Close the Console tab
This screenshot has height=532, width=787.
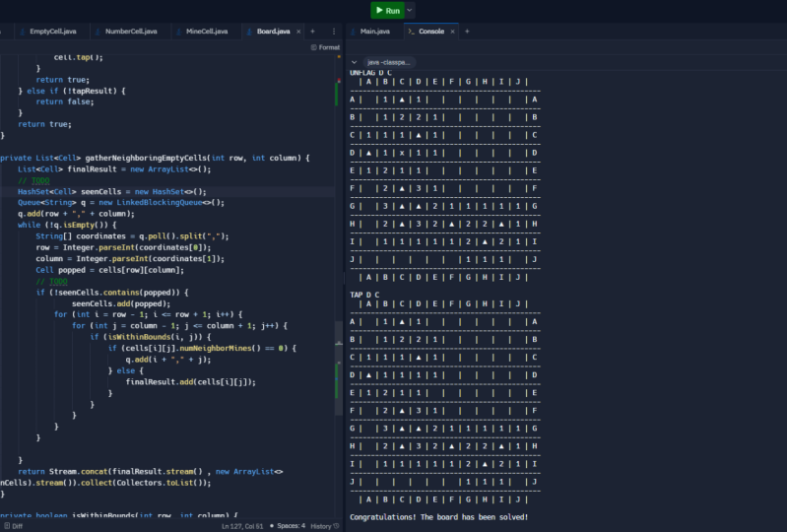pyautogui.click(x=452, y=32)
